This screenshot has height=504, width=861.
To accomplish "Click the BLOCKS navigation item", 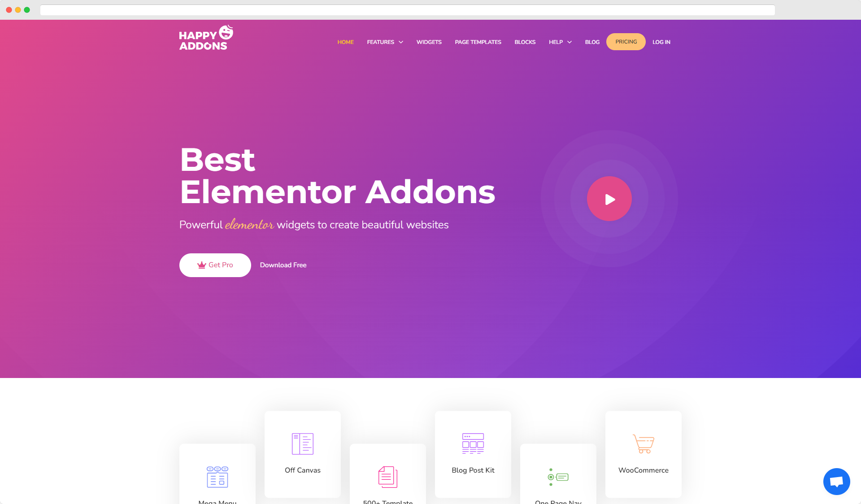I will click(525, 42).
